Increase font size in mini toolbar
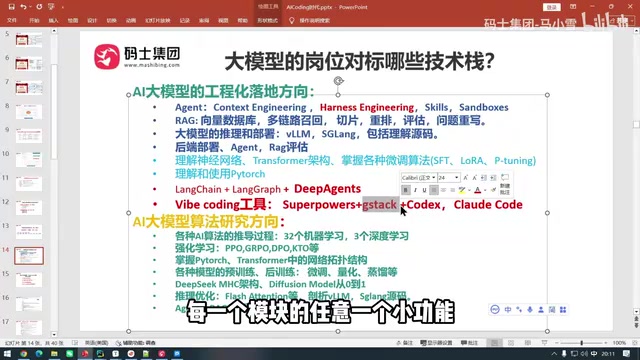The width and height of the screenshot is (640, 360). (x=465, y=178)
